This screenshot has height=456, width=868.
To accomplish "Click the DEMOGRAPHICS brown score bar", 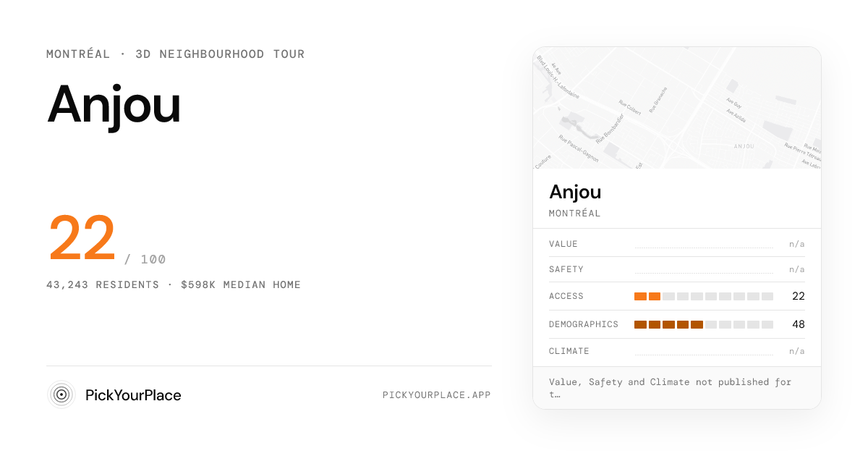I will [704, 324].
